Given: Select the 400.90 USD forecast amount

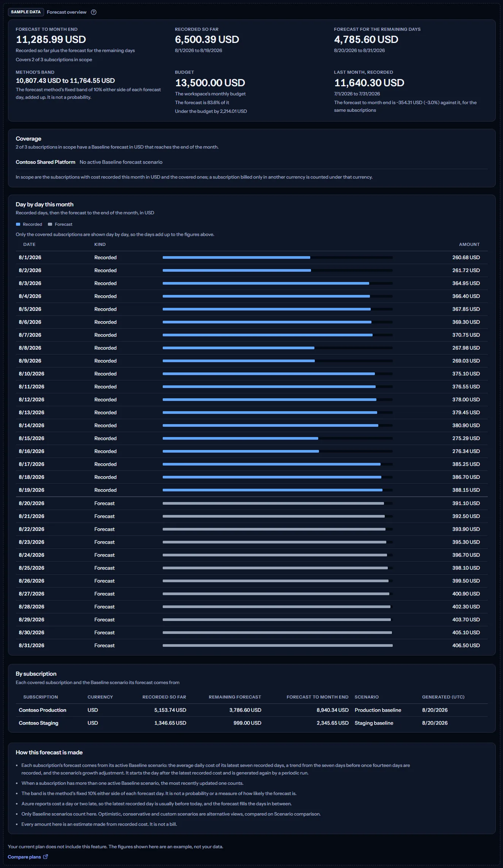Looking at the screenshot, I should (x=466, y=594).
